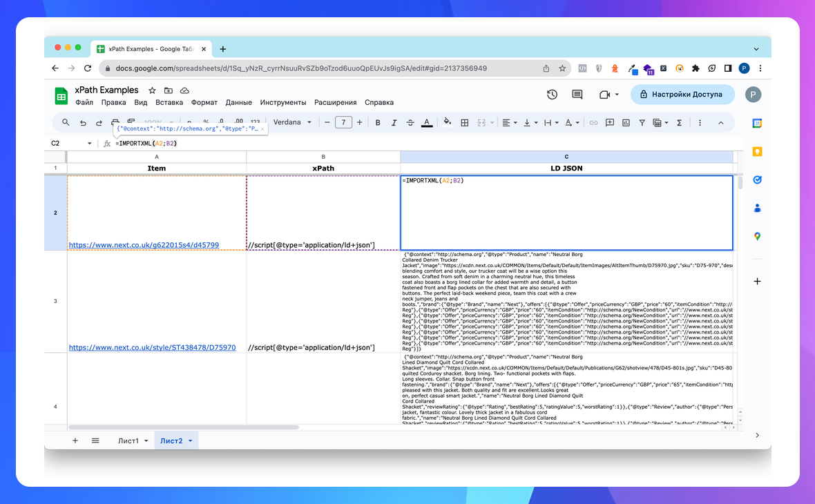
Task: Click the functions sigma icon
Action: (x=679, y=122)
